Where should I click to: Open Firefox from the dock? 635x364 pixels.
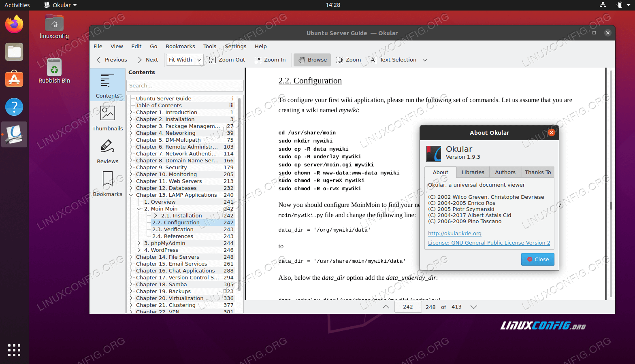tap(14, 24)
